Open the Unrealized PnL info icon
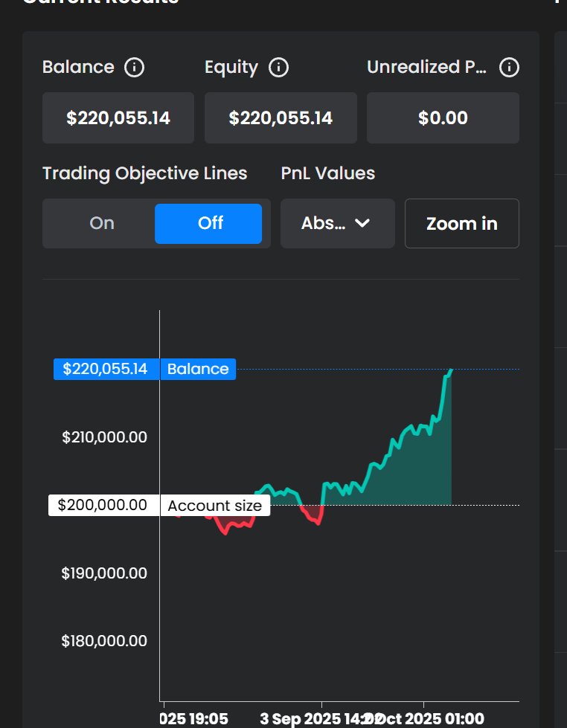567x728 pixels. pos(510,68)
